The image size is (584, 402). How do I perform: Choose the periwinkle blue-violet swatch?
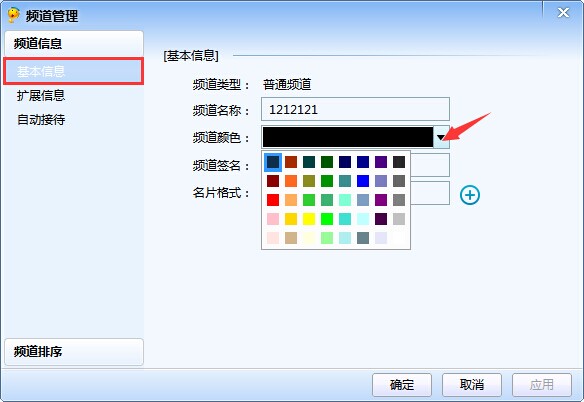click(x=381, y=181)
